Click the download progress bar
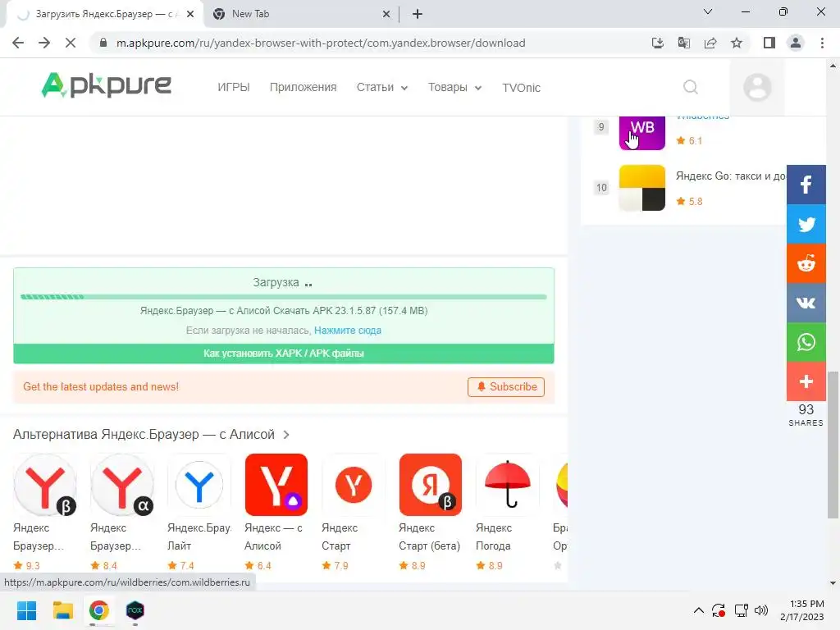840x630 pixels. click(x=283, y=297)
